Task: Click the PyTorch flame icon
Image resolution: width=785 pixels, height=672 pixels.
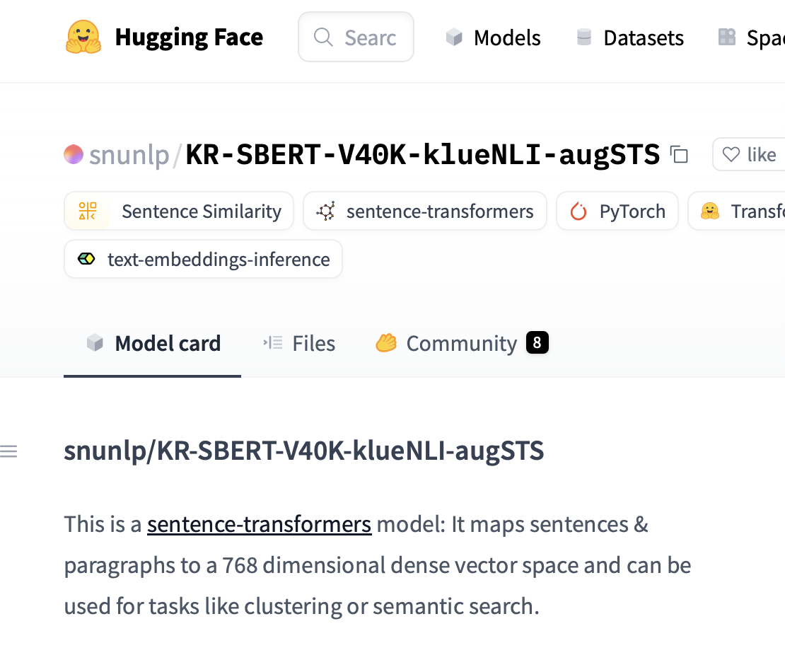Action: click(x=578, y=212)
